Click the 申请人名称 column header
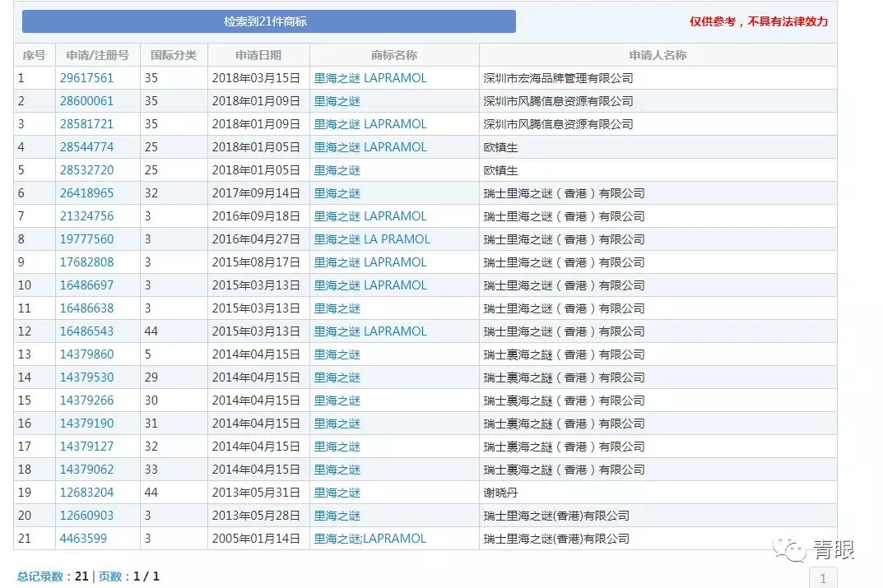 pos(658,55)
